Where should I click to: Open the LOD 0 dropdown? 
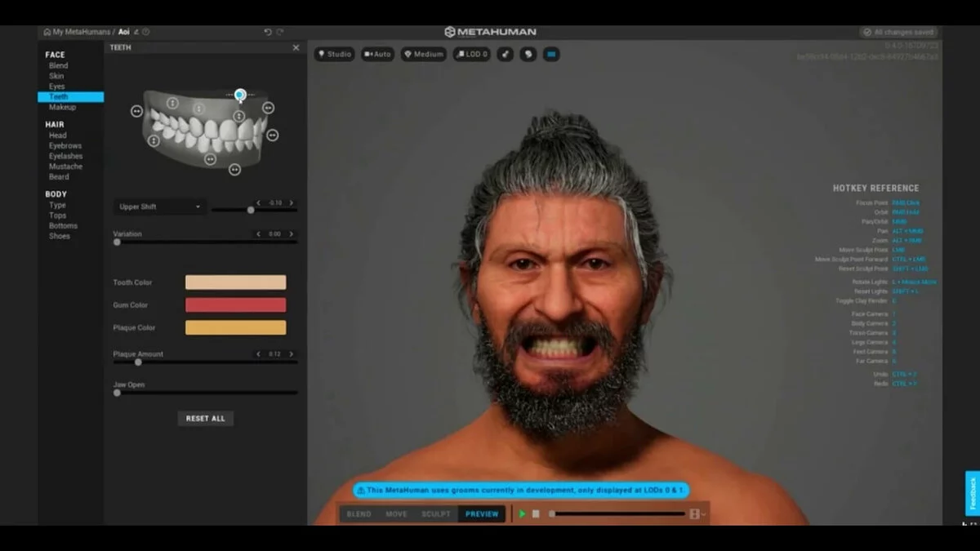471,54
